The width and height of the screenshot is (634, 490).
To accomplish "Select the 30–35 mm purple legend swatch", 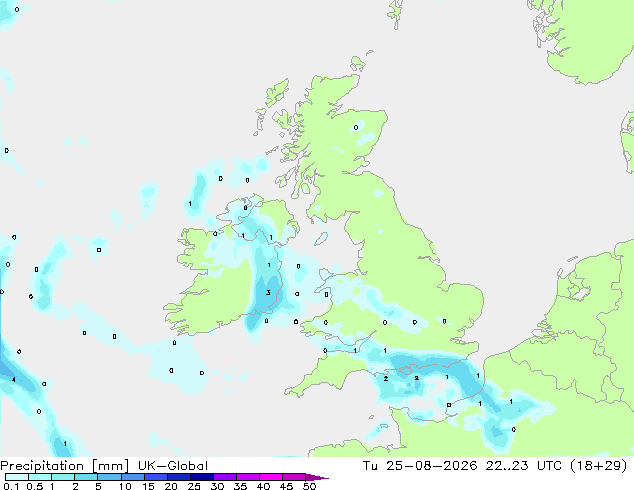I will coord(225,477).
